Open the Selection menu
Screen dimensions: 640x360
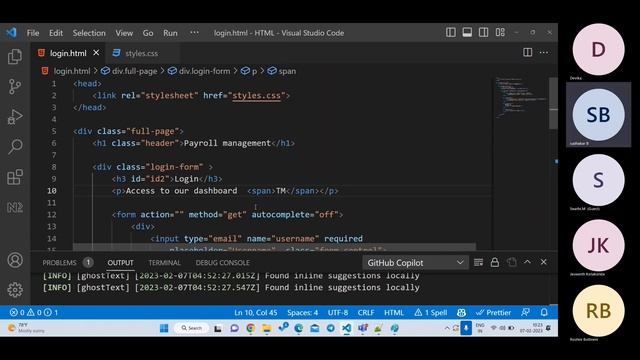[x=89, y=33]
